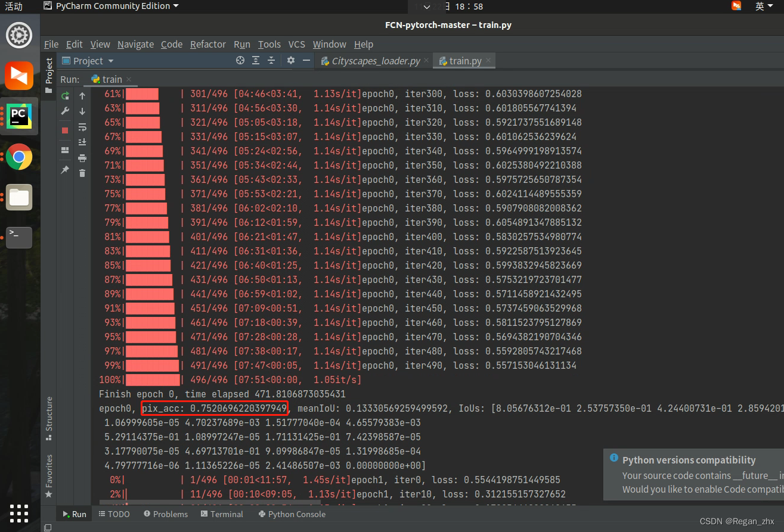Open the Project view dropdown
Image resolution: width=784 pixels, height=532 pixels.
pos(88,61)
